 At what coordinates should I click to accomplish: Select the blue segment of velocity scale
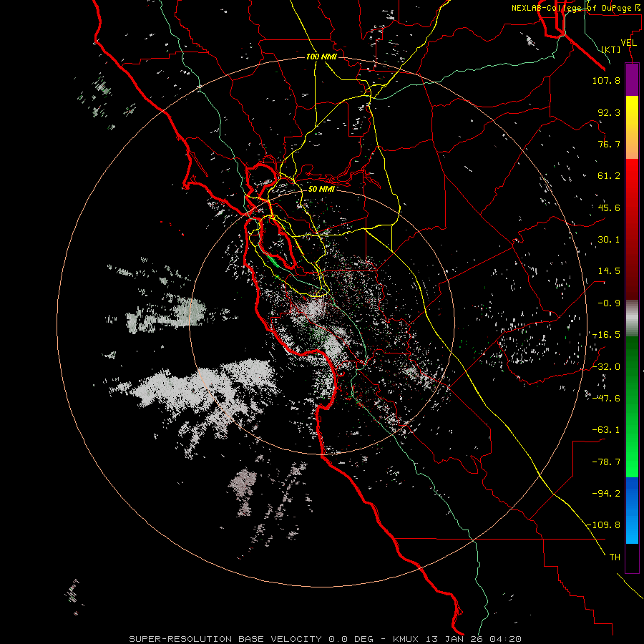pyautogui.click(x=632, y=510)
